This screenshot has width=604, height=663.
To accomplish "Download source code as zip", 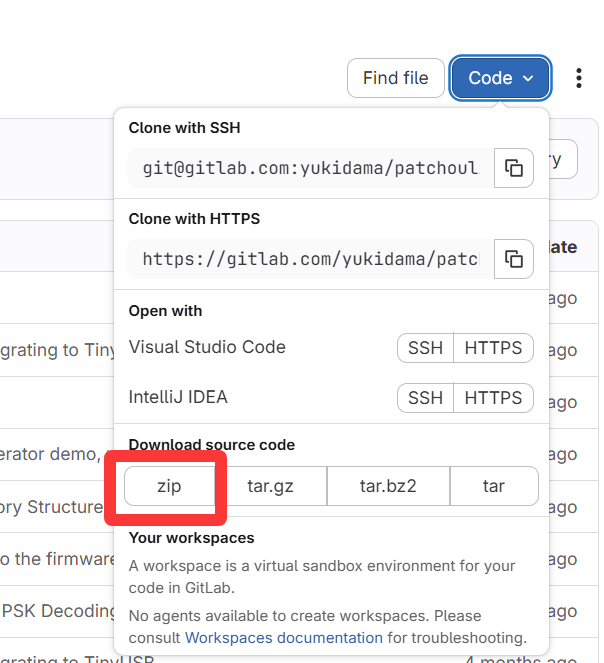I will (x=169, y=487).
